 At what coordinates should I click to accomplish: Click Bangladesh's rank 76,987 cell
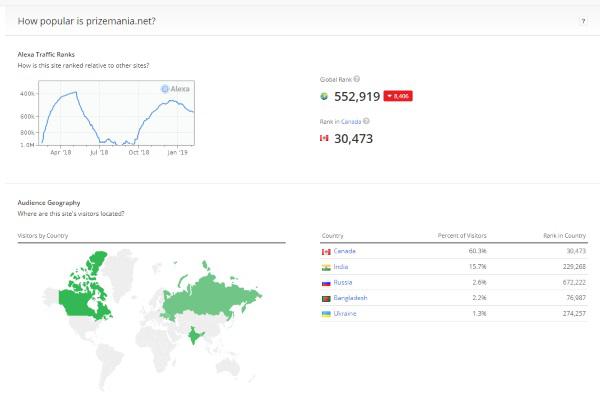point(576,298)
